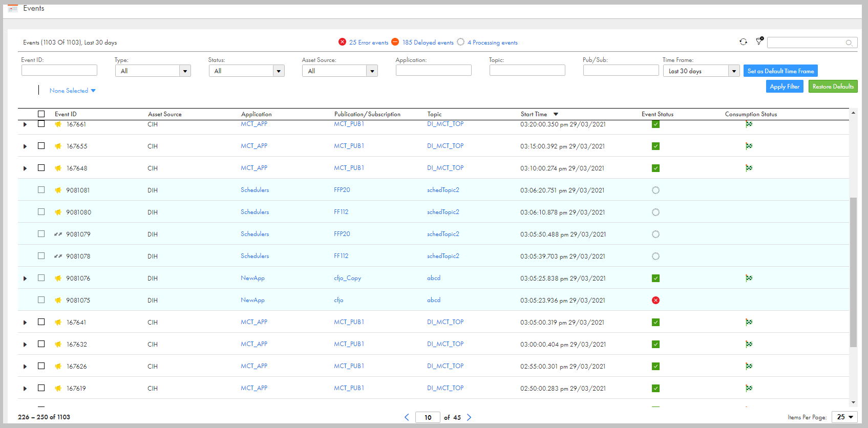Check the box for event 167648
The image size is (868, 428).
41,167
